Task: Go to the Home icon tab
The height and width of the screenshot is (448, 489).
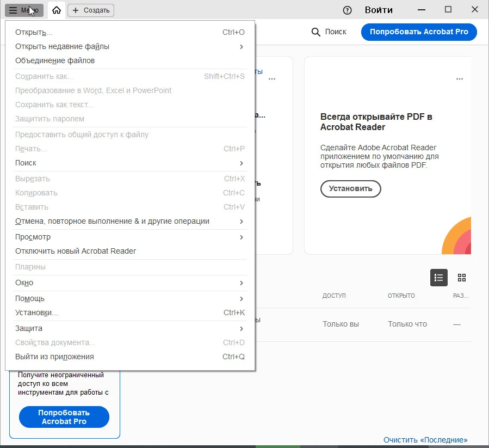Action: coord(57,10)
